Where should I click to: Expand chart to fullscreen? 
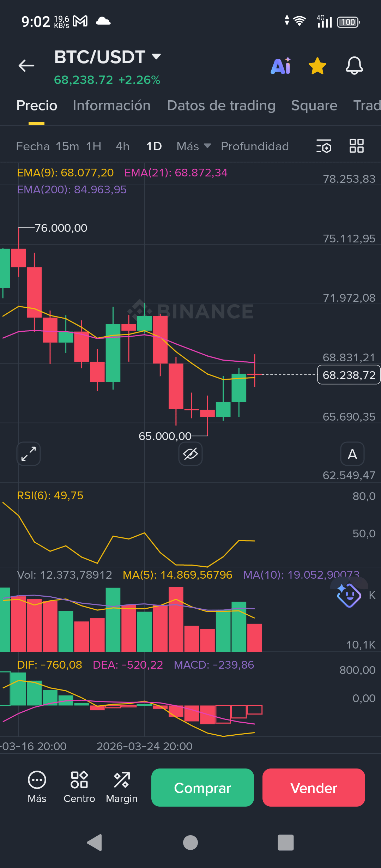click(x=29, y=454)
